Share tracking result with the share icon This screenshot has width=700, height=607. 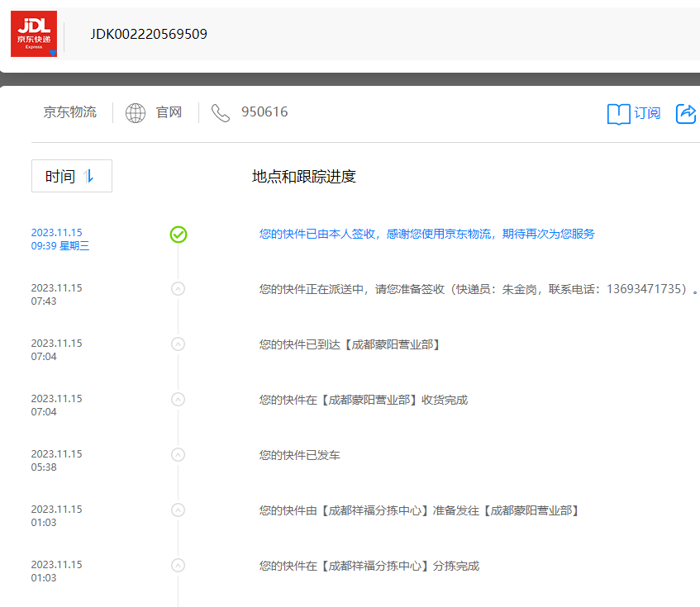click(x=686, y=114)
